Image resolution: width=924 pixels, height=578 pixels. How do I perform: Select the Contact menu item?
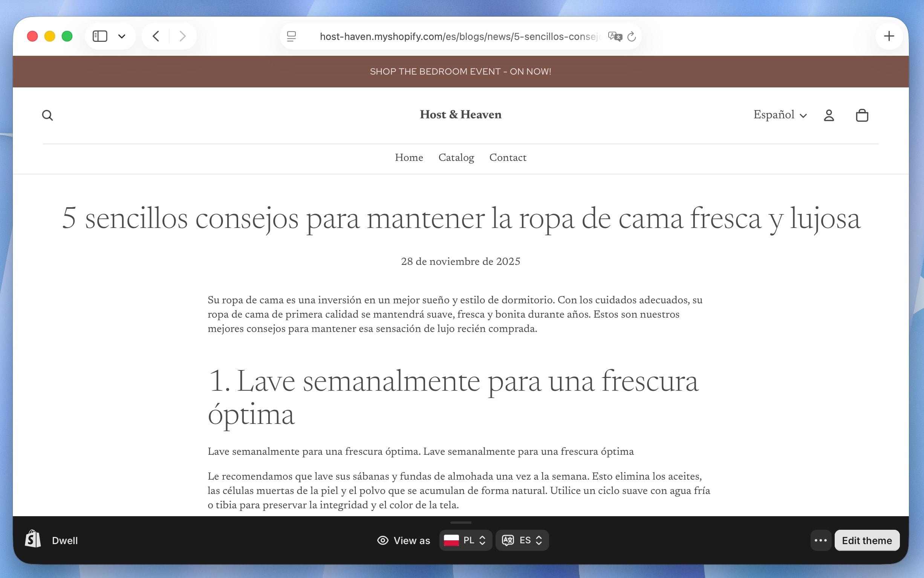508,157
